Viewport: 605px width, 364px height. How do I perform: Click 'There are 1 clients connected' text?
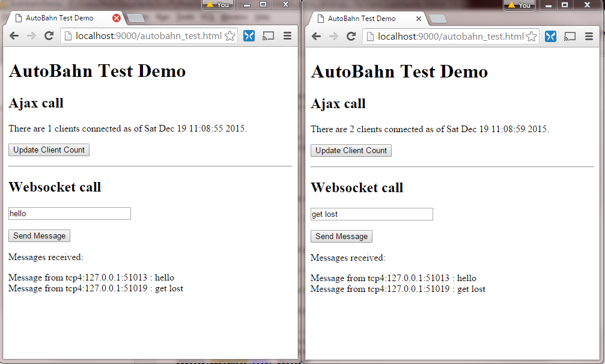tap(128, 129)
